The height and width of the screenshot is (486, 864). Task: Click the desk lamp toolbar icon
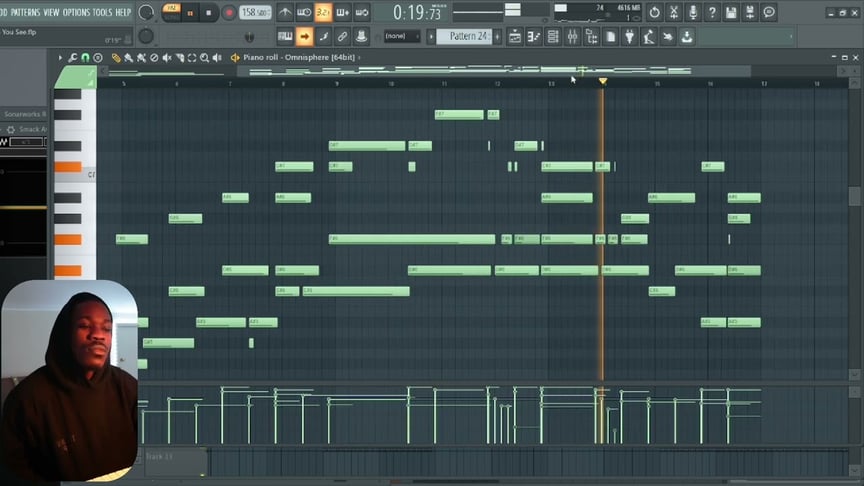[x=649, y=37]
